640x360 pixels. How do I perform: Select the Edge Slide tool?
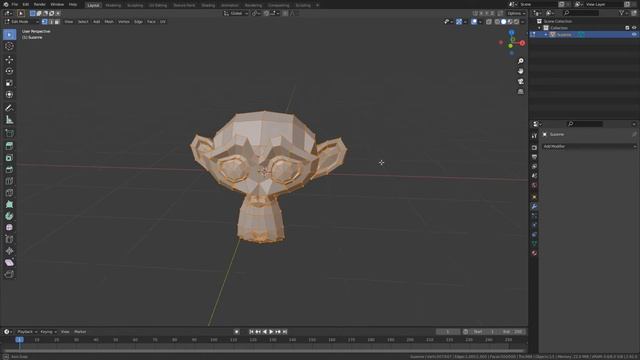(9, 239)
